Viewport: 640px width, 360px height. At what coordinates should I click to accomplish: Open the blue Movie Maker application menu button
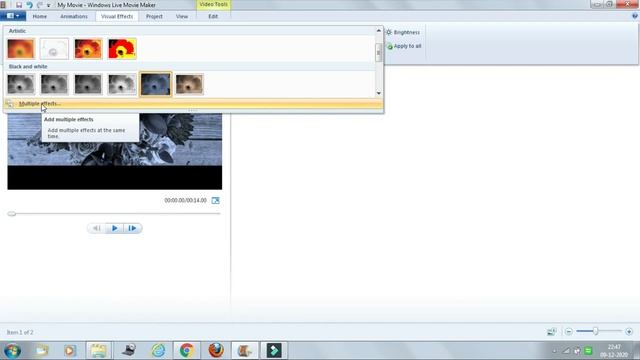click(13, 16)
